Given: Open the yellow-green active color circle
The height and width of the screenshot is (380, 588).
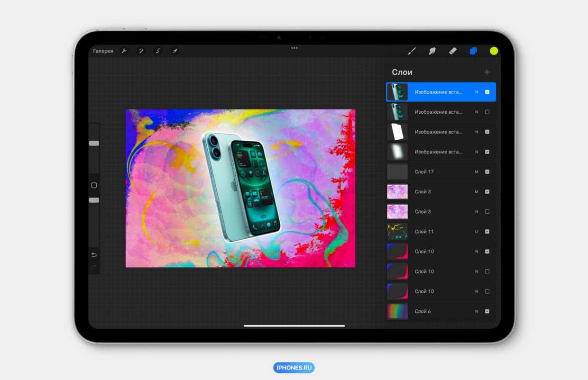Looking at the screenshot, I should 494,51.
